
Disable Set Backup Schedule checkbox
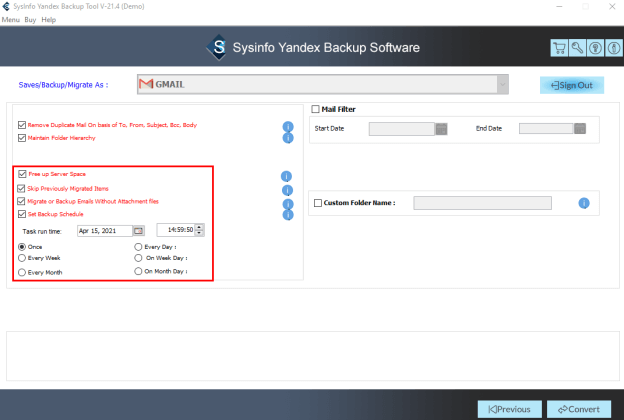[22, 214]
